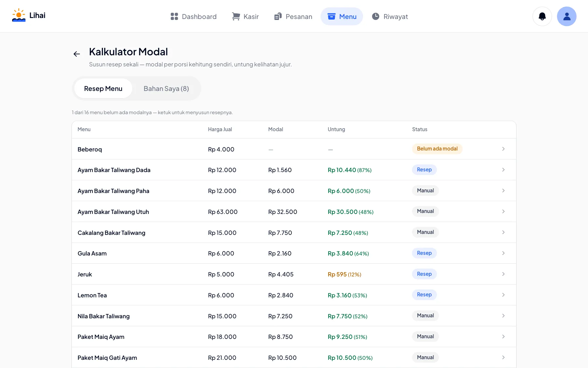Open the user profile avatar
The height and width of the screenshot is (368, 588).
[x=567, y=16]
